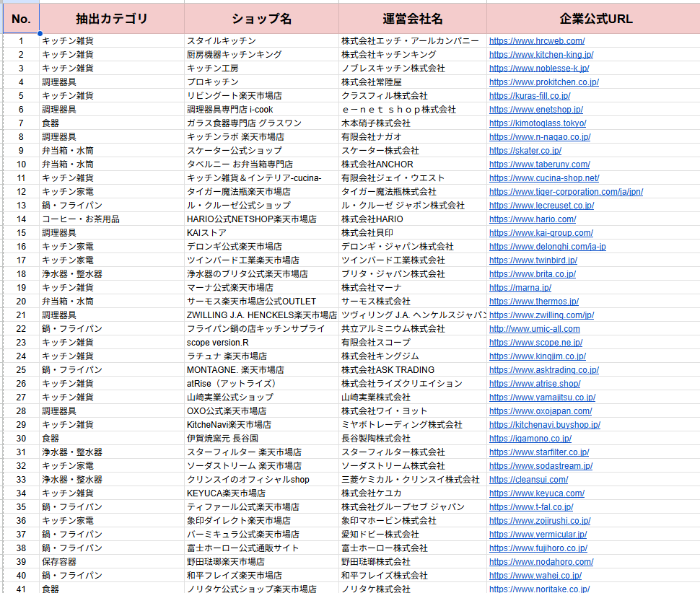The image size is (700, 593).
Task: Open the tiger-corporation.com link
Action: pos(566,192)
